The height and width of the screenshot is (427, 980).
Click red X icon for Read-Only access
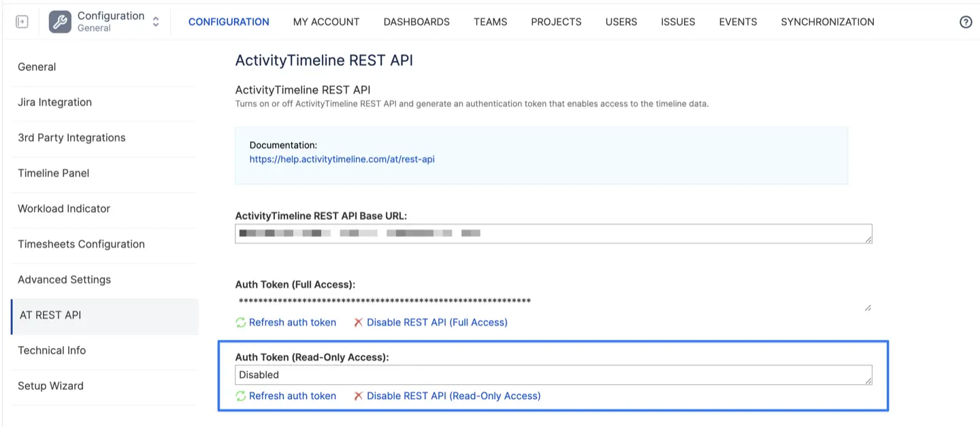359,395
